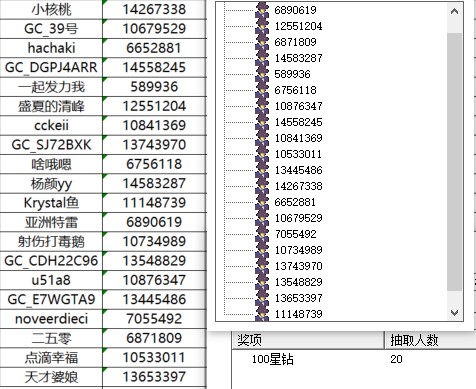
Task: Click the 20 draw count value
Action: [396, 359]
